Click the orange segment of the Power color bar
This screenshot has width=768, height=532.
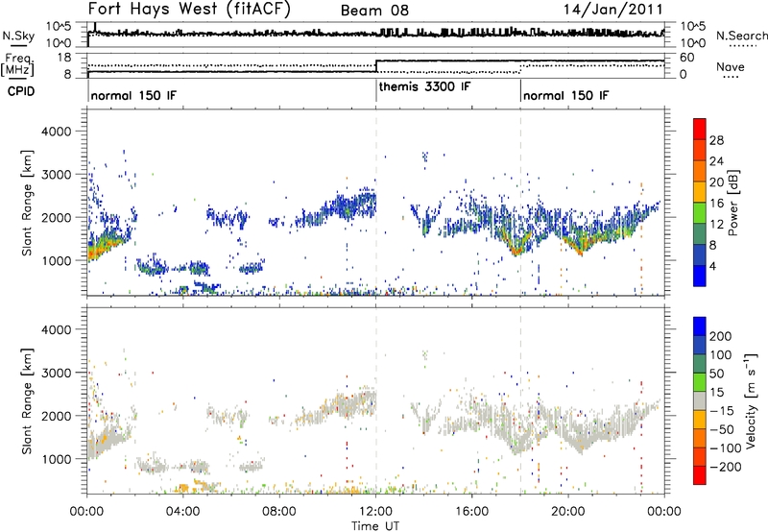(x=700, y=171)
